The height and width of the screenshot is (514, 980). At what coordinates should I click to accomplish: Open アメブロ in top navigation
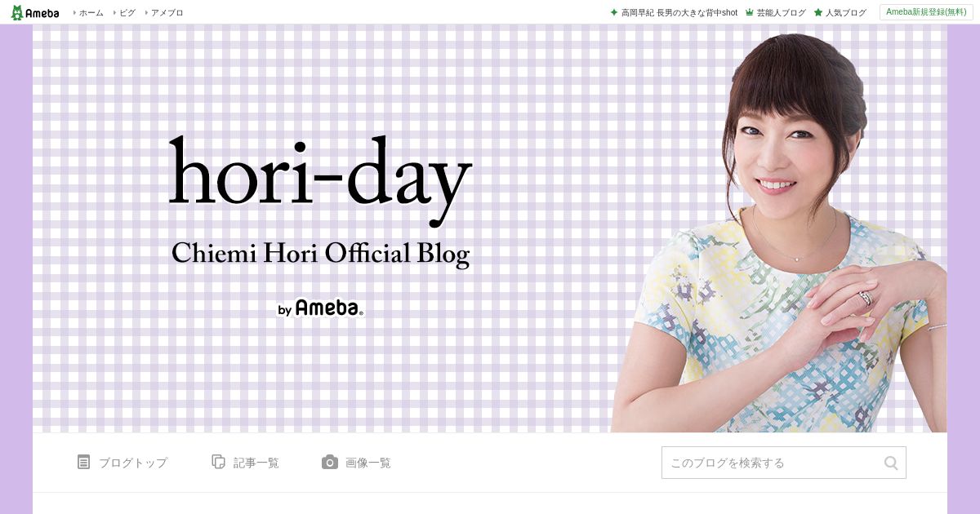167,13
